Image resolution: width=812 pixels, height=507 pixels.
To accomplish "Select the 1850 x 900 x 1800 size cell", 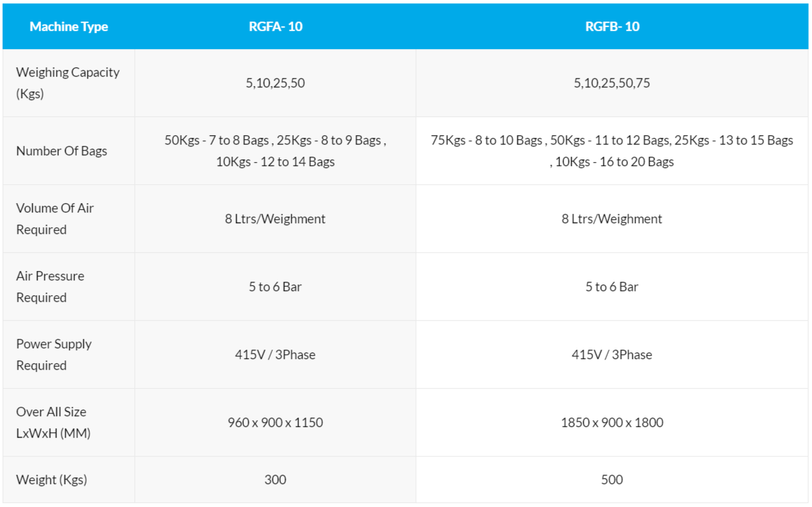I will click(x=612, y=423).
